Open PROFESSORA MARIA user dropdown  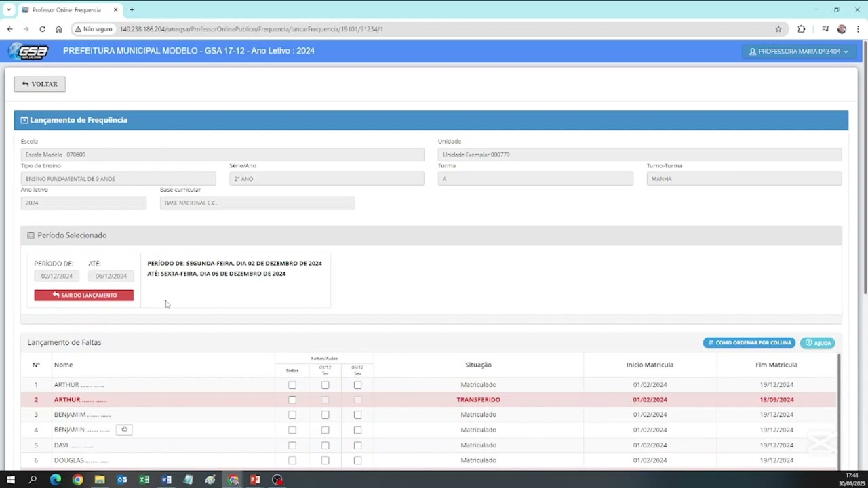tap(798, 52)
